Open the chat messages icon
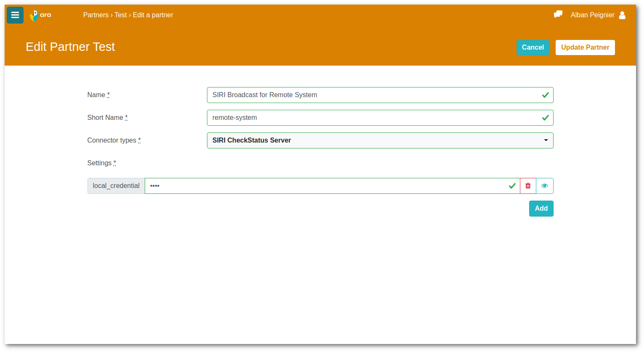Screen dimensions: 644x352 pyautogui.click(x=558, y=15)
